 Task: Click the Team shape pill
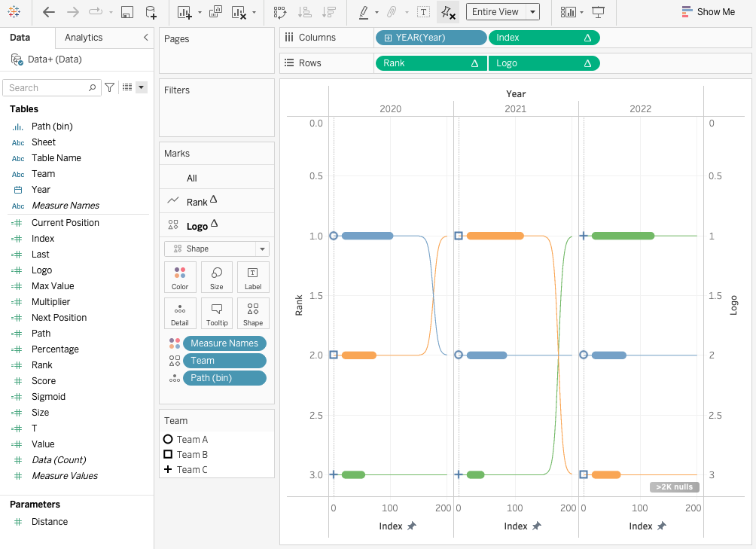[224, 361]
